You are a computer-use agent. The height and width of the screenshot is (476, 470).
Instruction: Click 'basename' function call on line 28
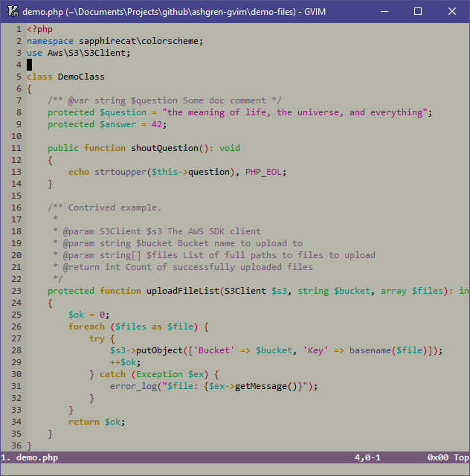(370, 350)
